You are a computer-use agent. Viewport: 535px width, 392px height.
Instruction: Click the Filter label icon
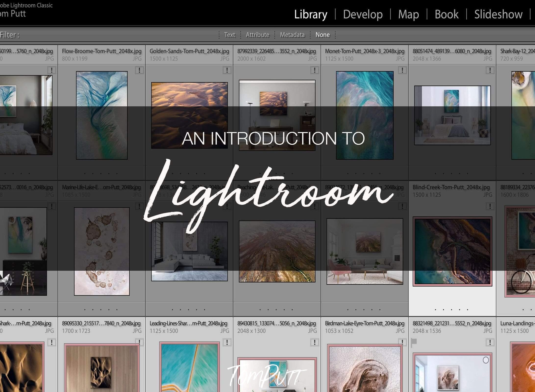pos(10,35)
